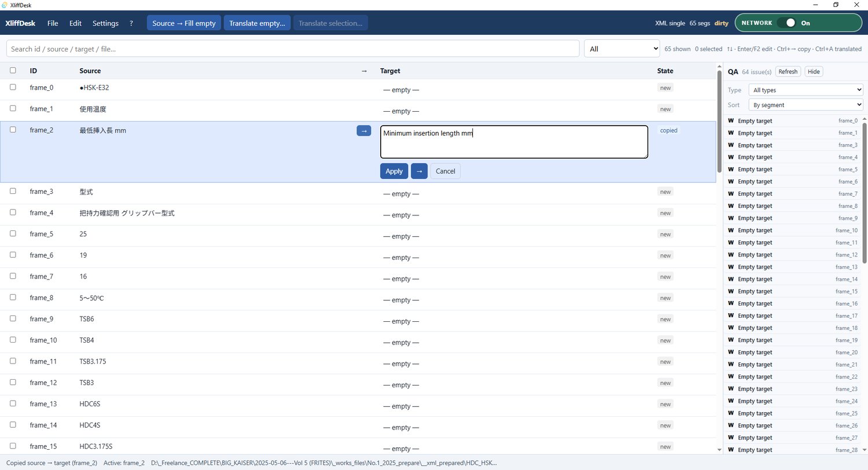Click the State column header
Viewport: 868px width, 470px height.
665,71
